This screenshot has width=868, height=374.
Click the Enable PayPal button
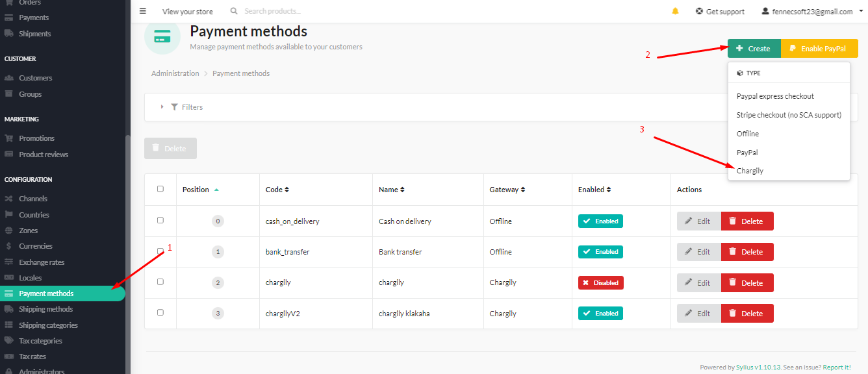(x=819, y=49)
